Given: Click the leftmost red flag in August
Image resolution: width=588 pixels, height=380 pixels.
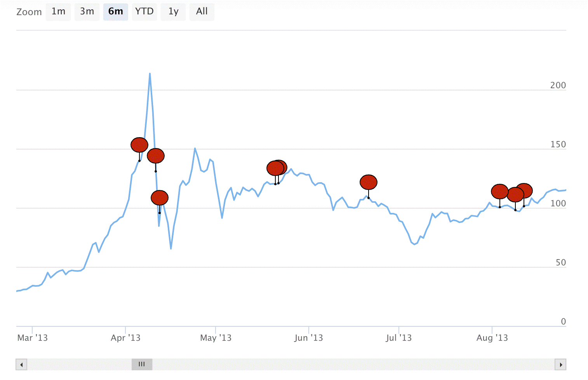Looking at the screenshot, I should [x=499, y=192].
